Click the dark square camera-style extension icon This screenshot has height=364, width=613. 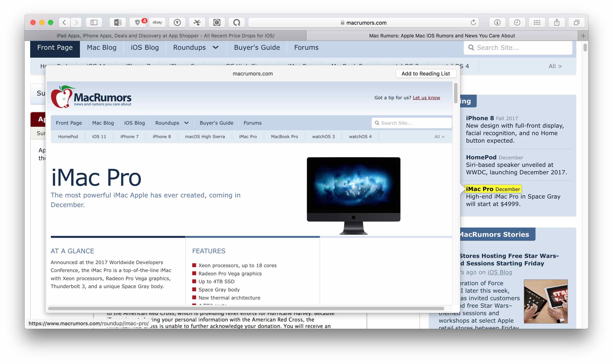coord(217,23)
